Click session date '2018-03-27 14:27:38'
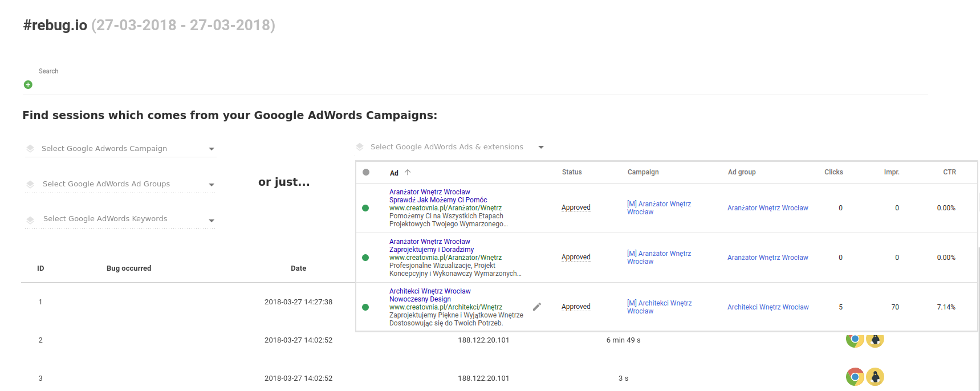The height and width of the screenshot is (391, 980). [298, 302]
